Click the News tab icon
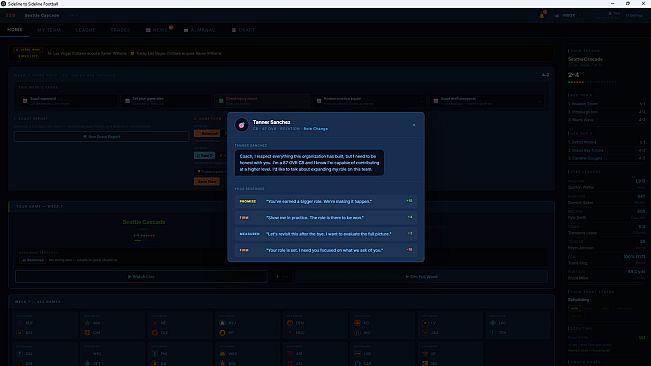The height and width of the screenshot is (366, 651). (148, 30)
